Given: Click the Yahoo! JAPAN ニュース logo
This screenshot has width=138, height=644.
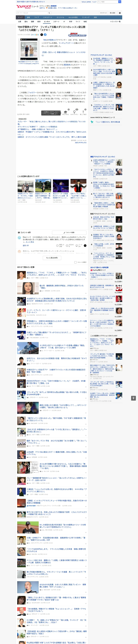Looking at the screenshot, I should tap(27, 7).
